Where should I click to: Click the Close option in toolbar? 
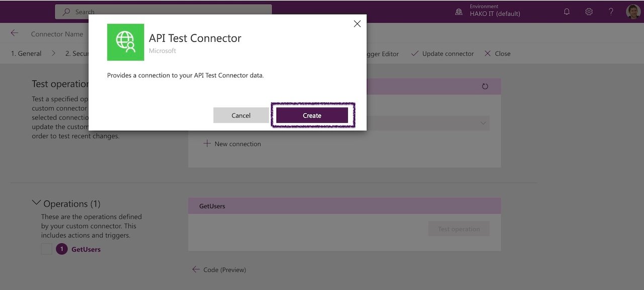[x=497, y=53]
